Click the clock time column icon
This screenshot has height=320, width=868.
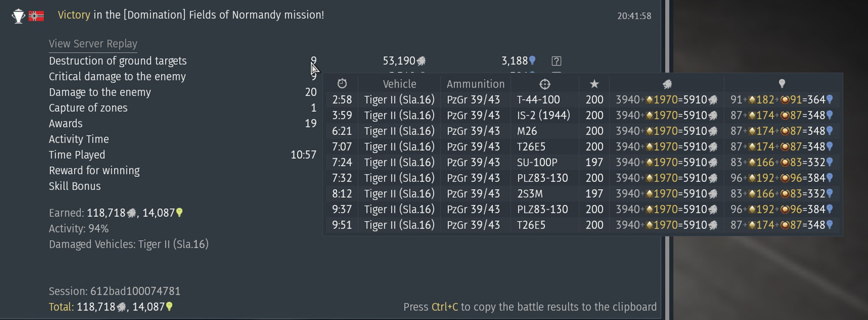click(x=342, y=84)
